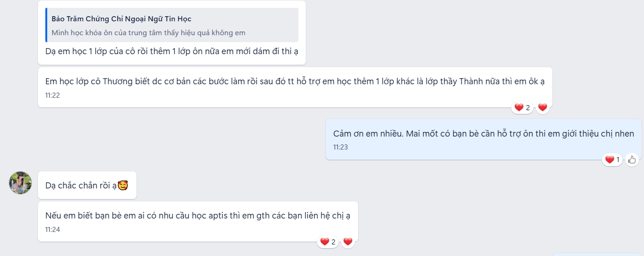Click the heart react button beside "thầy Thành" message
The width and height of the screenshot is (644, 256).
pos(543,107)
